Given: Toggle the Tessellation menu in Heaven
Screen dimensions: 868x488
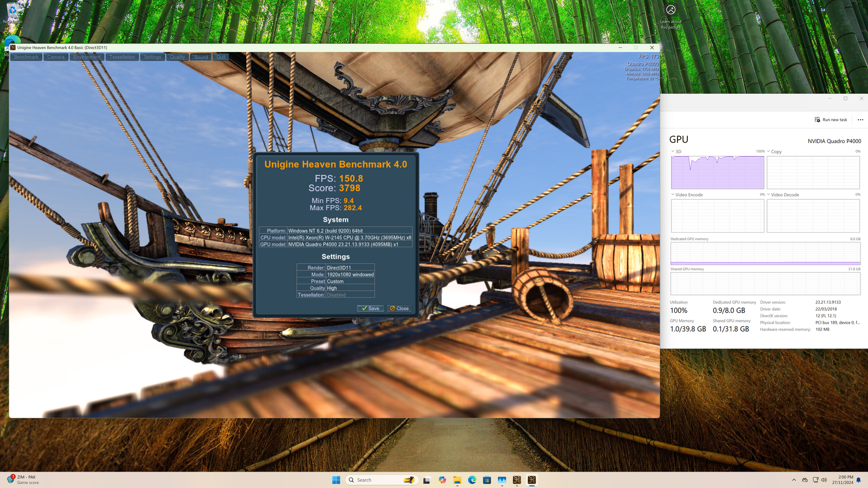Looking at the screenshot, I should pyautogui.click(x=122, y=57).
